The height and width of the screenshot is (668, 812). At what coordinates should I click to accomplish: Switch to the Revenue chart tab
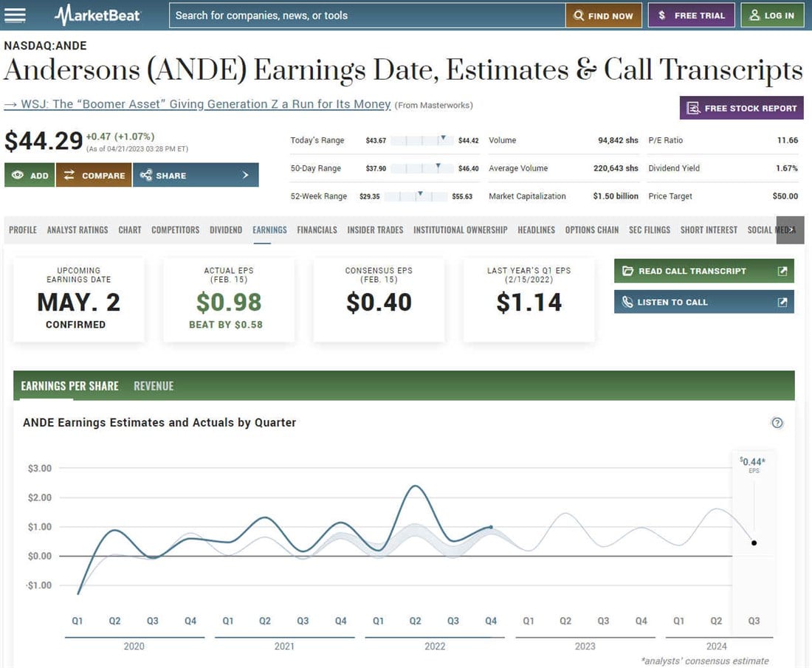154,386
